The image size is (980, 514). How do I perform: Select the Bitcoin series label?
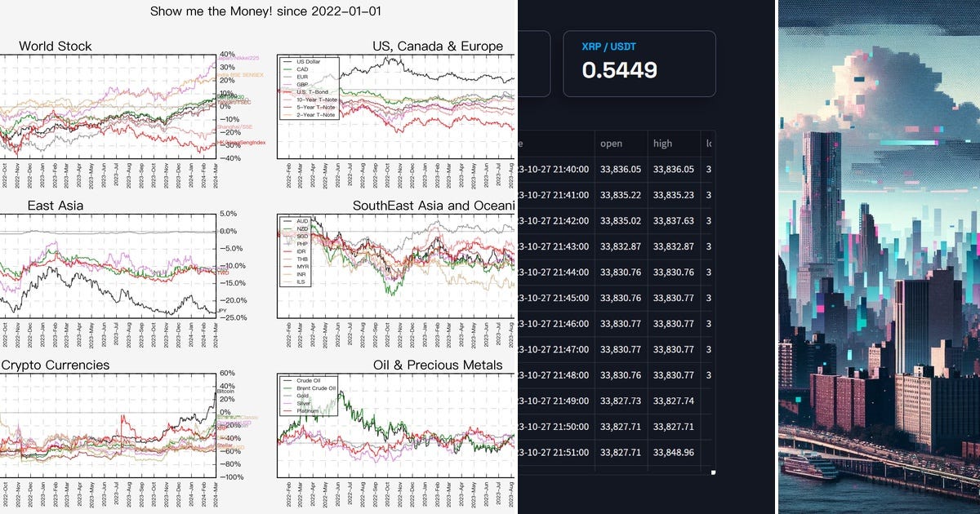[x=227, y=392]
